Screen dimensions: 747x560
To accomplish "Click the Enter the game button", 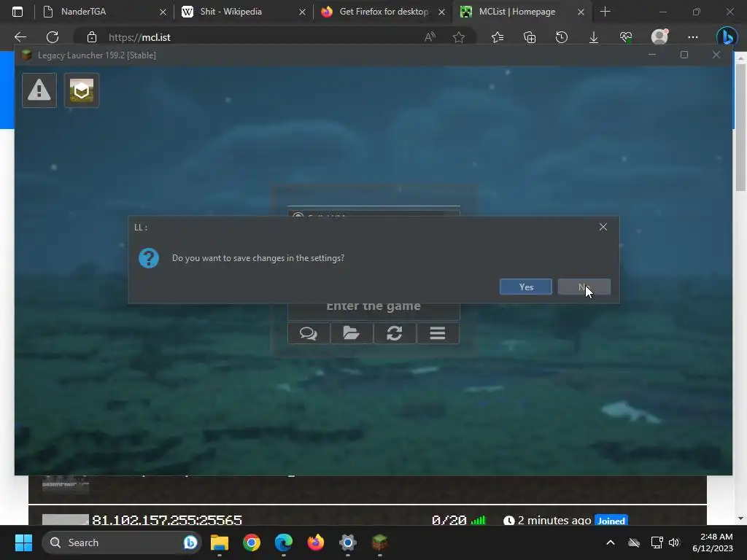I will 373,306.
